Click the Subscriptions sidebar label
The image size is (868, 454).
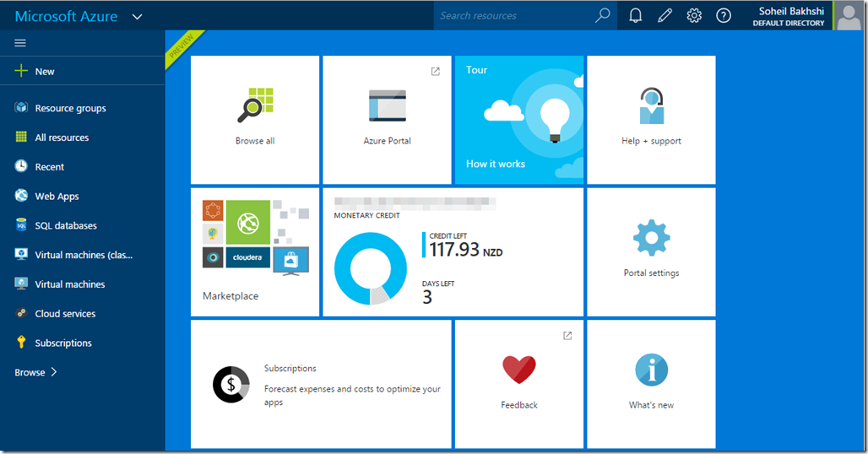click(x=63, y=343)
